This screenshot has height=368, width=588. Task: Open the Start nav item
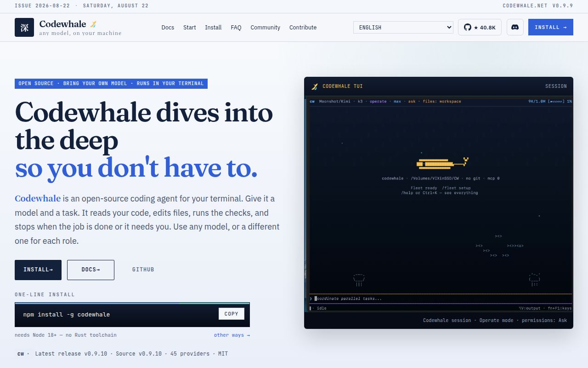click(x=190, y=28)
